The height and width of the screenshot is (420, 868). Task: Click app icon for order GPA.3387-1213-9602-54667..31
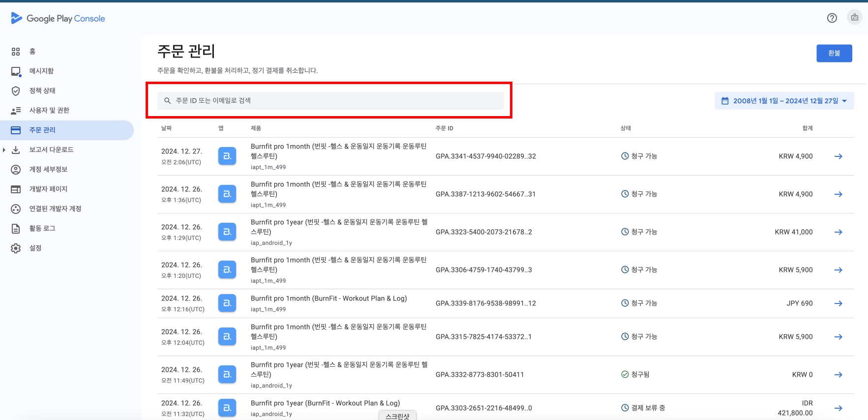(x=227, y=194)
